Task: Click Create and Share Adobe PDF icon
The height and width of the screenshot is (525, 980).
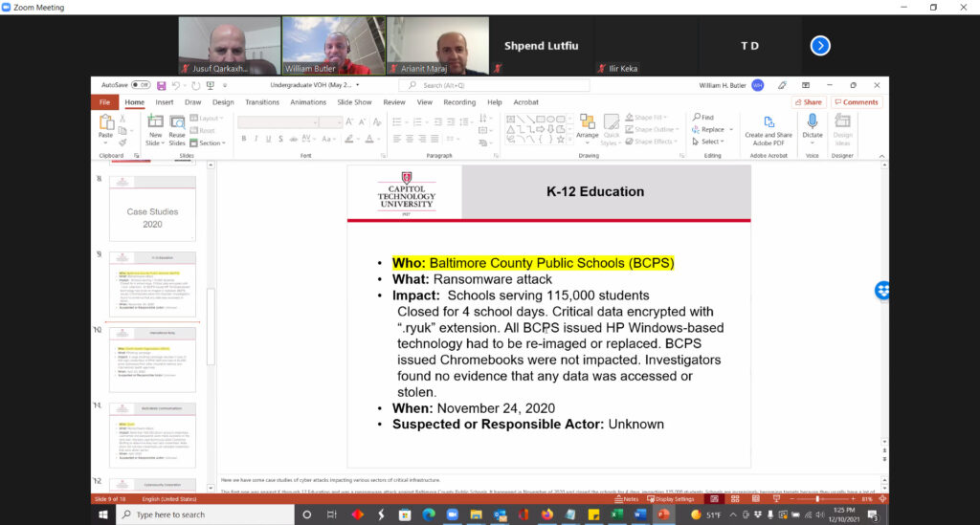Action: [x=768, y=121]
